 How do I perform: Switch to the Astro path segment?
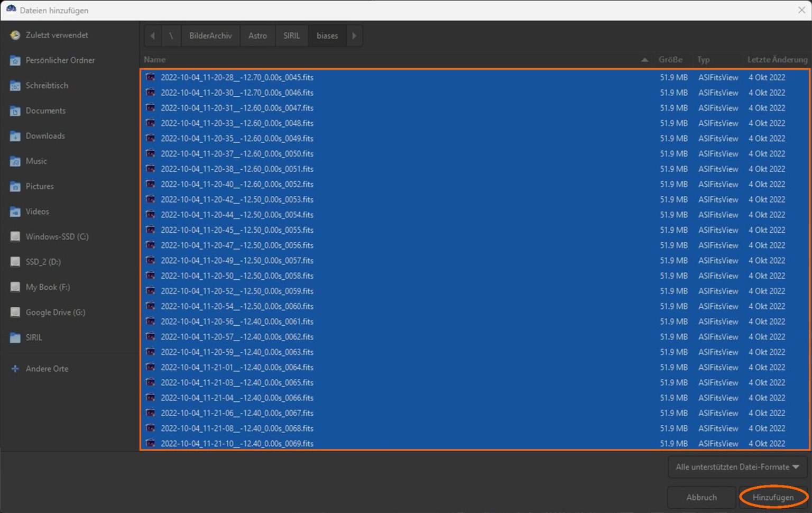(257, 36)
